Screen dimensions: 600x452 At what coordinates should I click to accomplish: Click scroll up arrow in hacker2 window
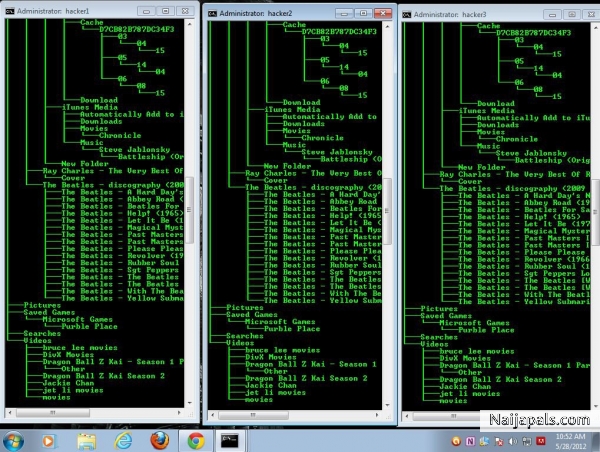pyautogui.click(x=387, y=26)
